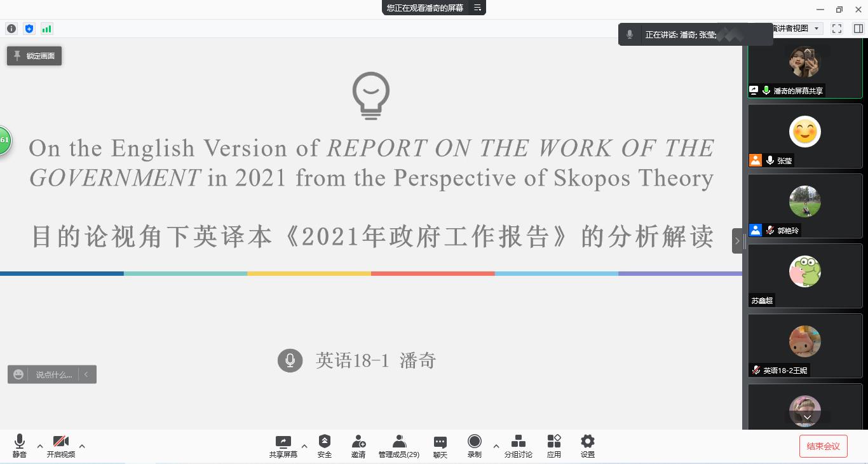Open the meeting info icon
Screen dimensions: 868x464
coord(11,29)
